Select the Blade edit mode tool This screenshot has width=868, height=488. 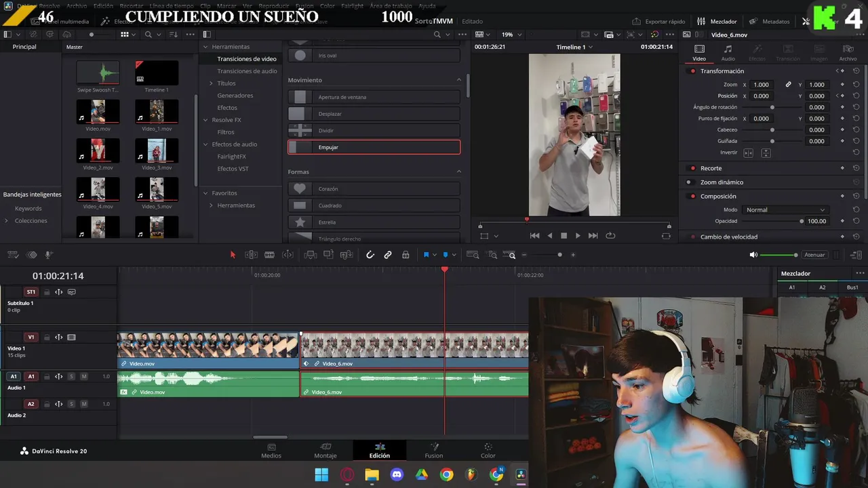(x=269, y=255)
